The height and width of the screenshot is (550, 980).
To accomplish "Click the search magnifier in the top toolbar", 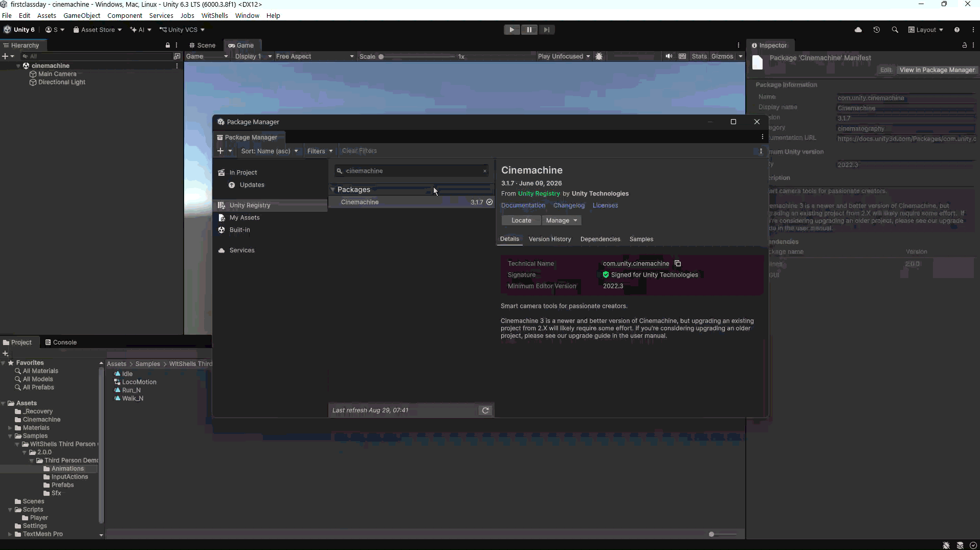I will (895, 30).
